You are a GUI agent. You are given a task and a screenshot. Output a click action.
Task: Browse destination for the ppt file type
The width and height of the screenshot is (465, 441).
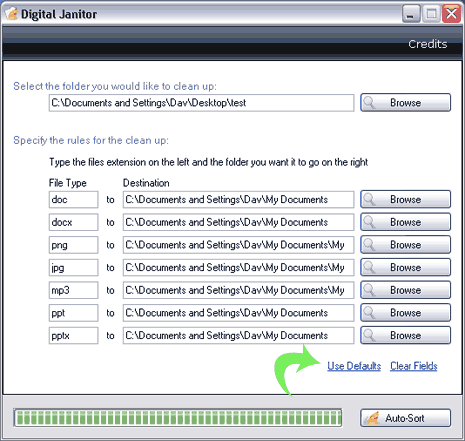click(405, 312)
